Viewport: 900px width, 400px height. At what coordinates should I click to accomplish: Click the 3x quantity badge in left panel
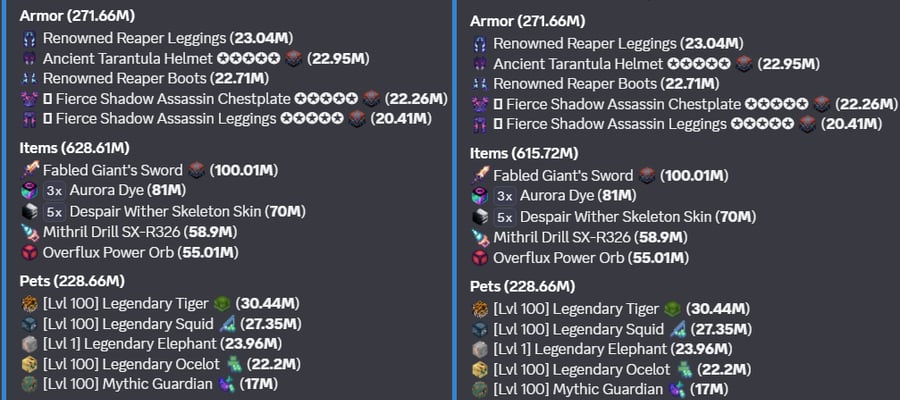click(x=54, y=191)
